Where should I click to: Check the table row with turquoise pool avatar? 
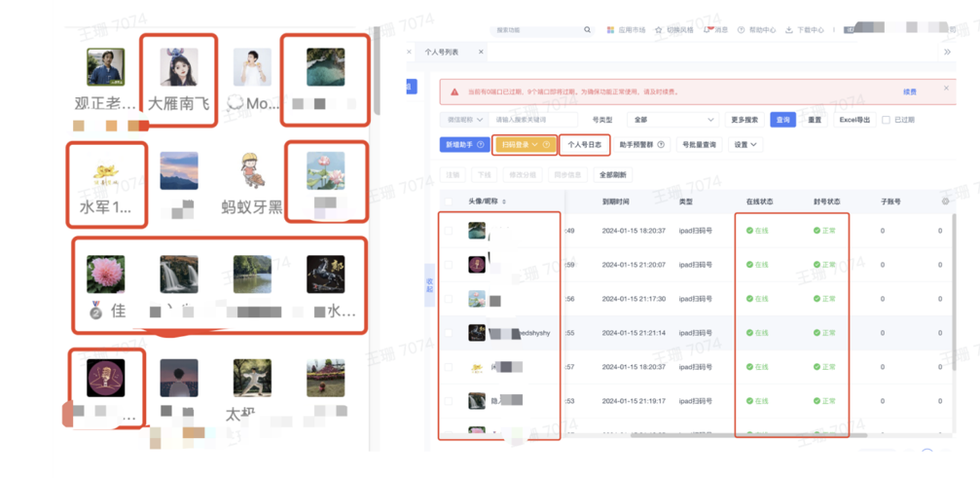[x=448, y=231]
